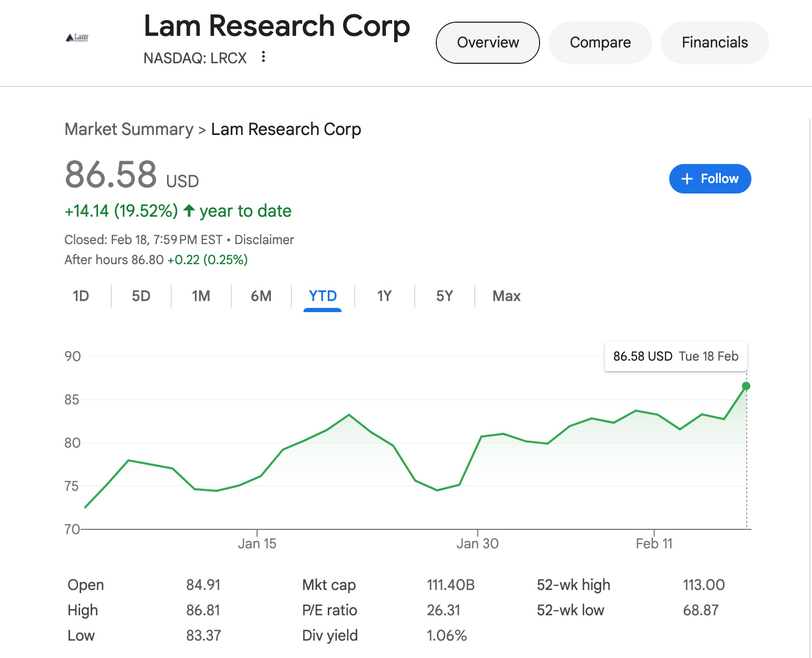Click the 52-wk high value 113.00

(704, 585)
